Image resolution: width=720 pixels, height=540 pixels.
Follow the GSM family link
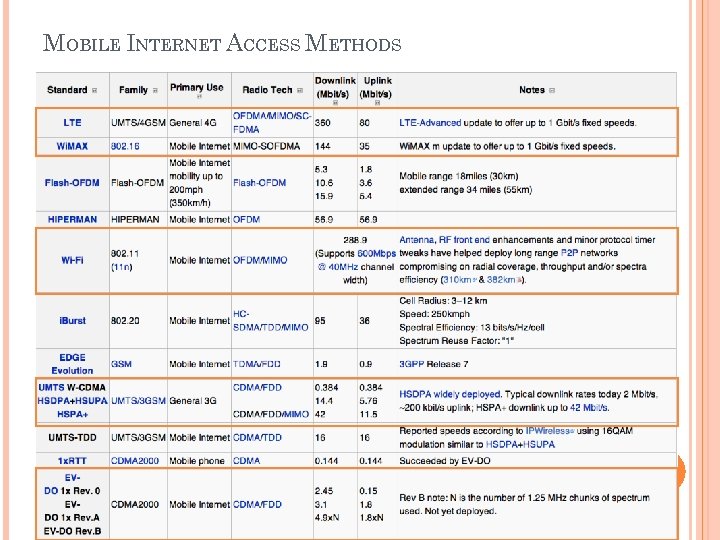pos(121,364)
